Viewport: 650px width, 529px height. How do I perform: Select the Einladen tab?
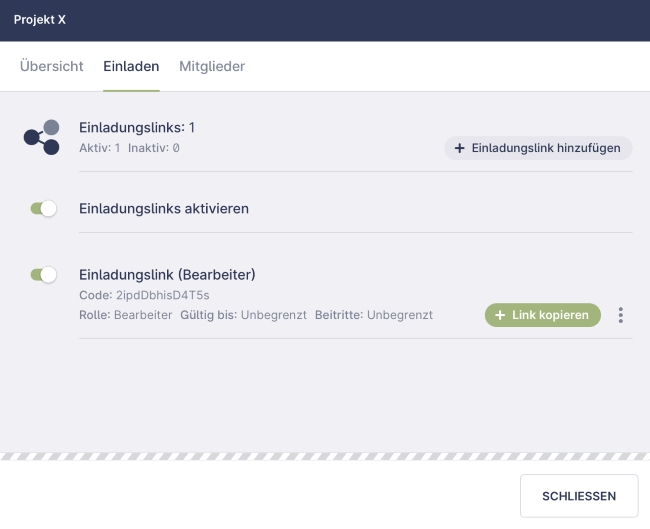(x=131, y=66)
